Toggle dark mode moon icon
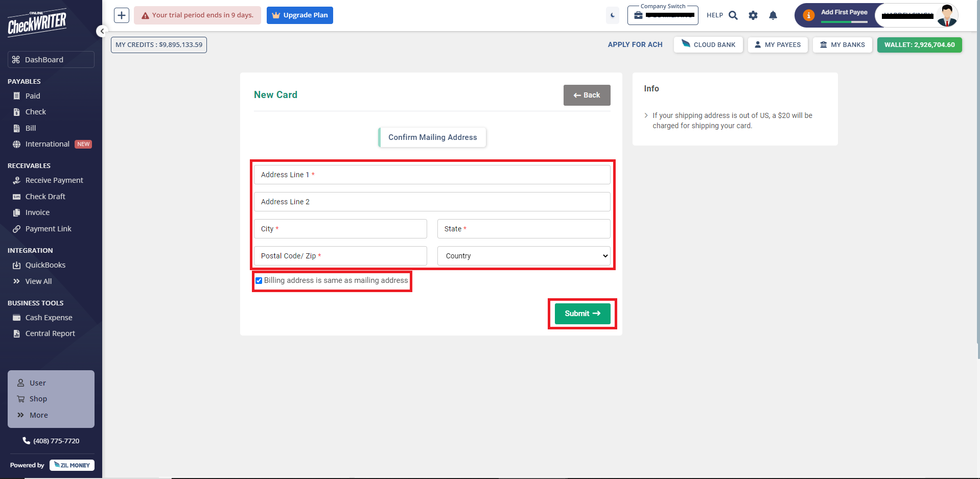The image size is (980, 479). (x=613, y=15)
